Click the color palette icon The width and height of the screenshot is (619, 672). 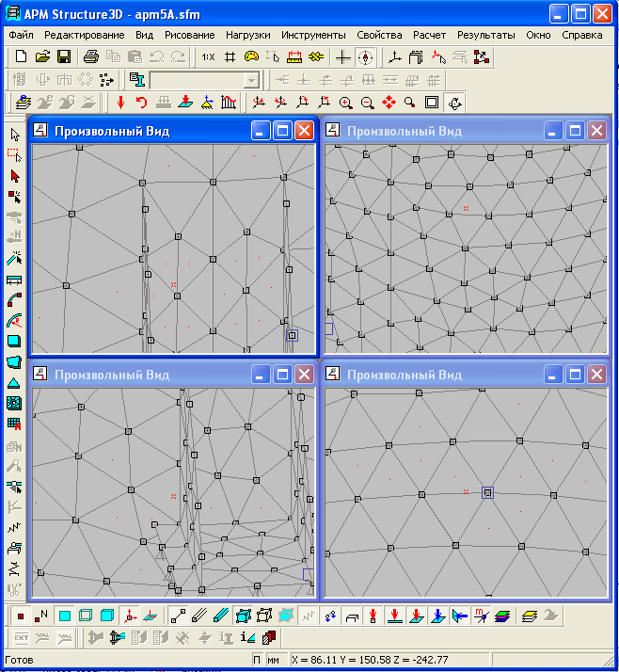[251, 56]
